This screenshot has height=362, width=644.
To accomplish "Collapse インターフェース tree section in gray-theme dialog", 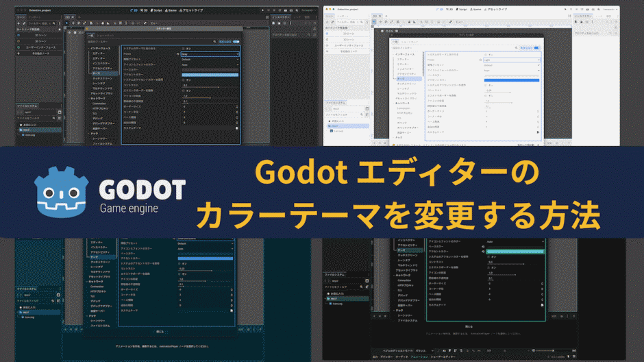I will [89, 49].
